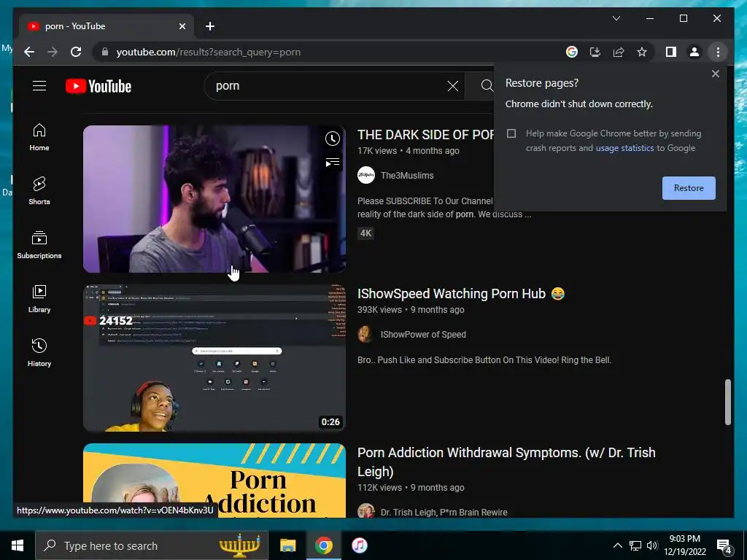
Task: Click the taskbar search box
Action: (x=152, y=545)
